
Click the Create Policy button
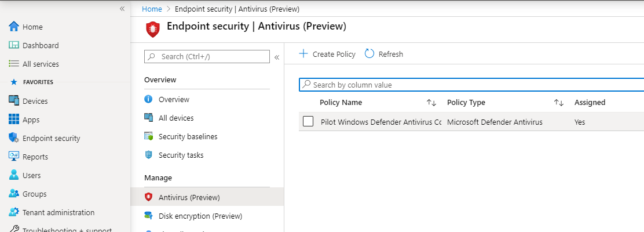click(327, 54)
